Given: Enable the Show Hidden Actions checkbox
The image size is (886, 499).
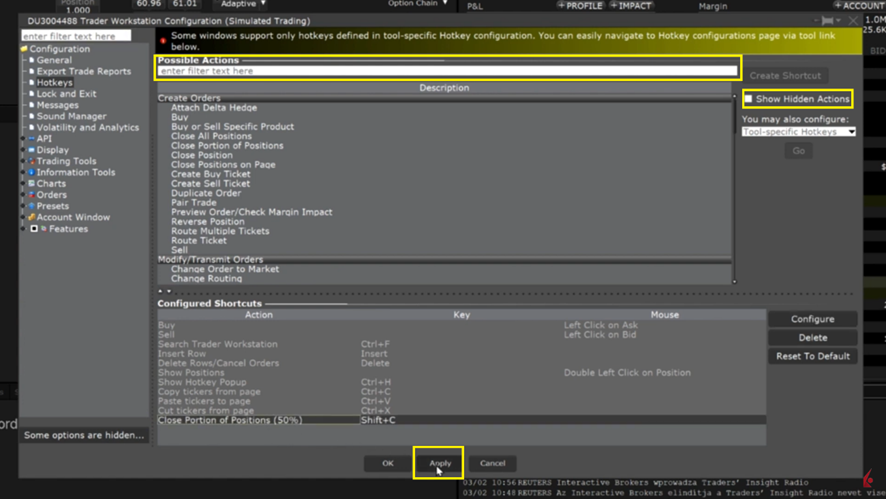Looking at the screenshot, I should [749, 99].
